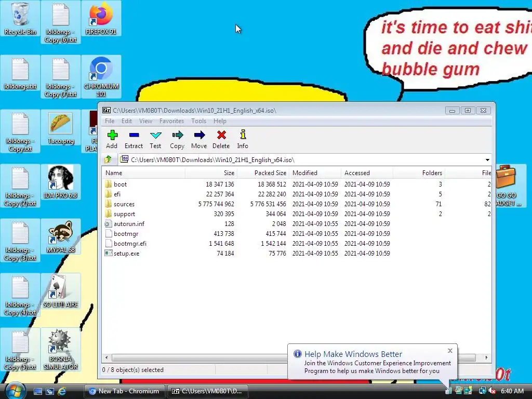Select loldongs - Copy (2).txt desktop file
532x399 pixels.
20,187
